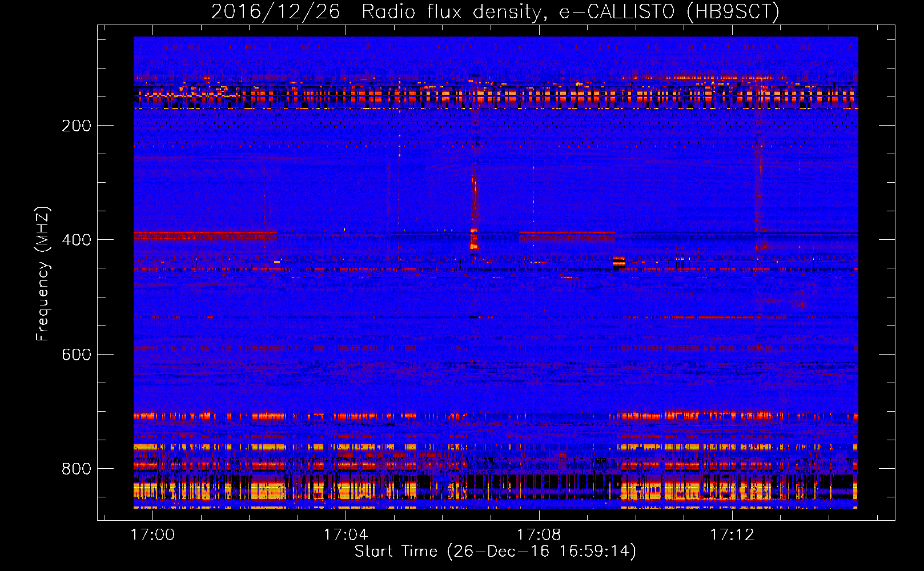This screenshot has height=571, width=924.
Task: Click the 600 frequency tick label
Action: pyautogui.click(x=77, y=355)
